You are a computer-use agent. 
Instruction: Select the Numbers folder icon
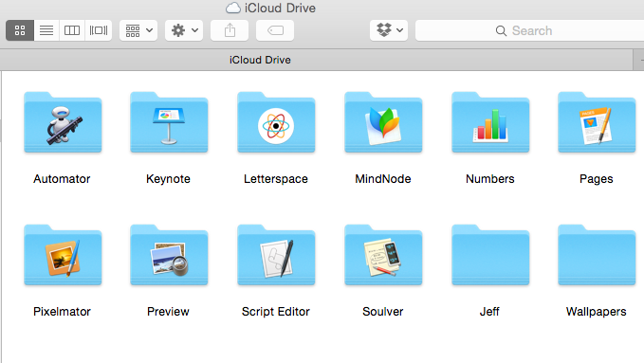pos(490,122)
